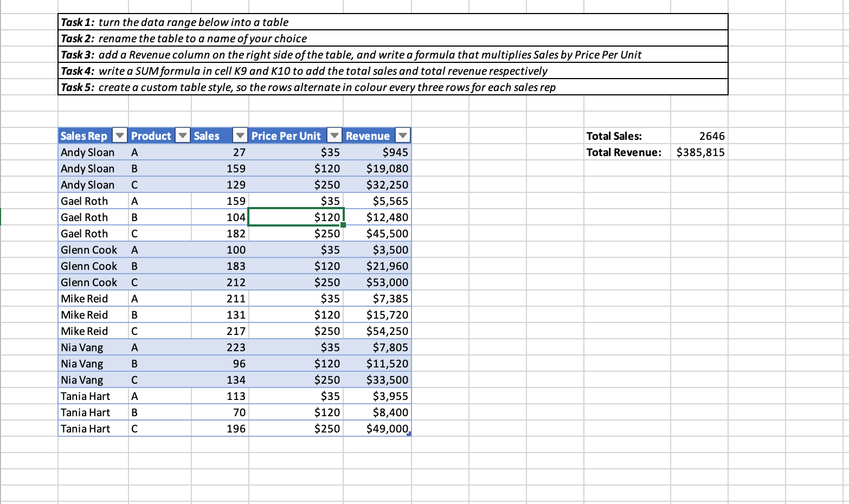Click the fill handle of the selected $120 cell

click(x=343, y=224)
